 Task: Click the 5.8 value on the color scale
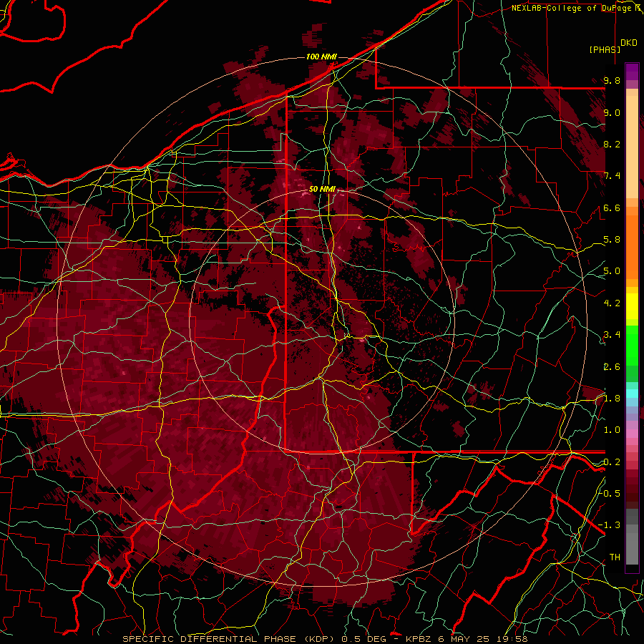point(612,240)
